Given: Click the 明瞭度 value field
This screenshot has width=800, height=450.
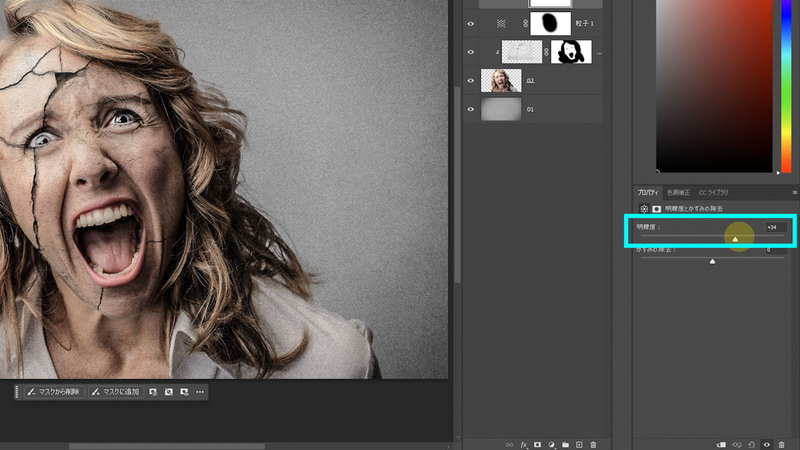Looking at the screenshot, I should pos(776,227).
